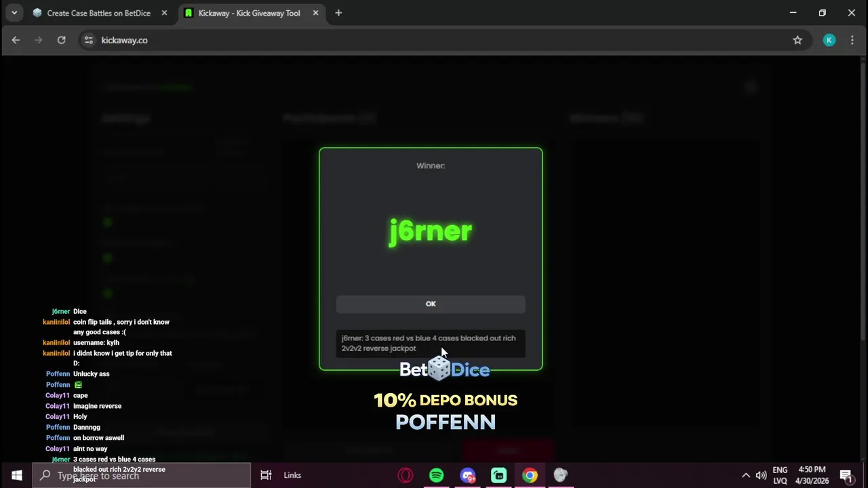Screen dimensions: 868x488
Task: Launch Opera from the taskbar
Action: [406, 475]
